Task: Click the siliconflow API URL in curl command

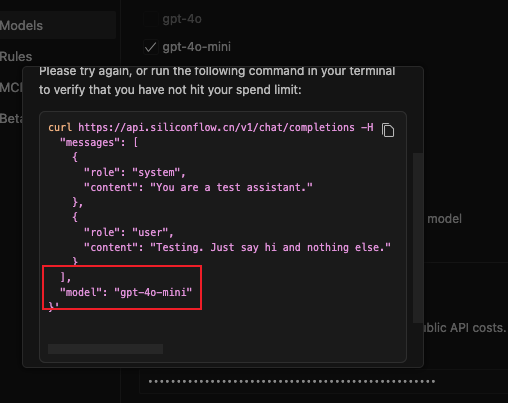Action: click(216, 127)
